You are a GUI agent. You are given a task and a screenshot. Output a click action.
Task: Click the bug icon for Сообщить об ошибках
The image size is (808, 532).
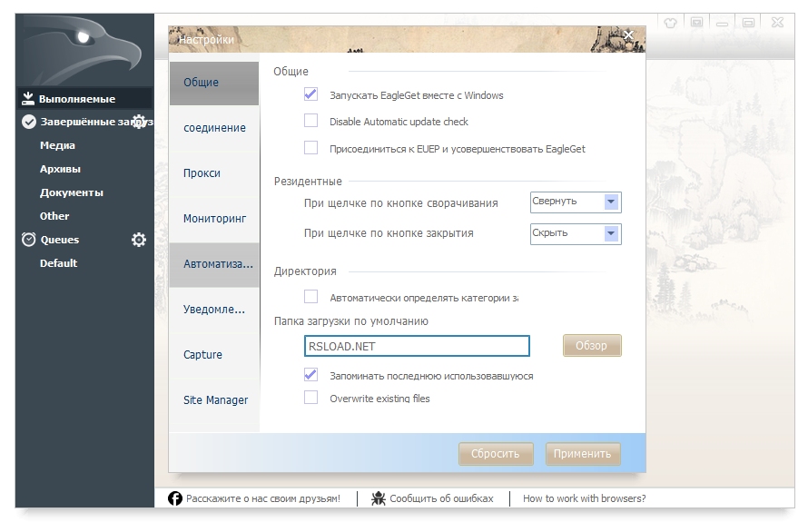379,498
